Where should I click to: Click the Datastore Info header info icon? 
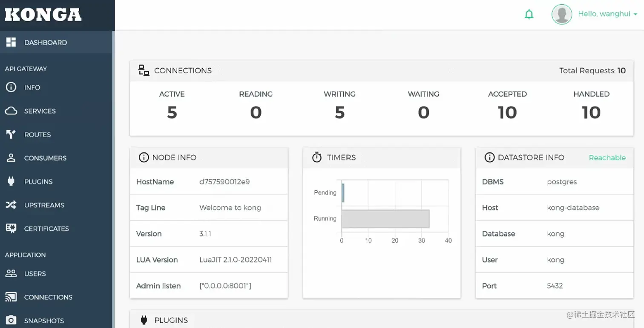click(489, 157)
